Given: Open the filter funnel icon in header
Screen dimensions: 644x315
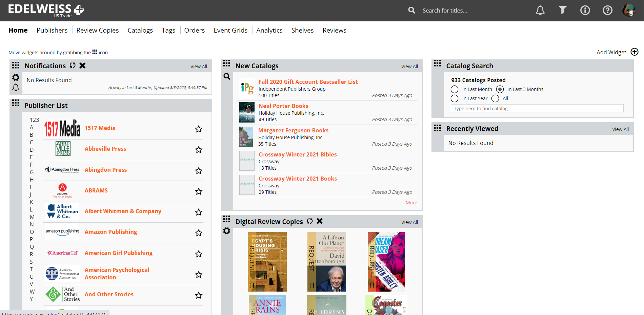Looking at the screenshot, I should coord(563,11).
